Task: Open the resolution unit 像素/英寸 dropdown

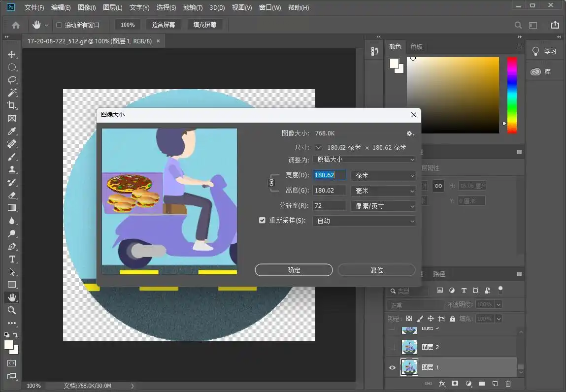Action: point(383,206)
